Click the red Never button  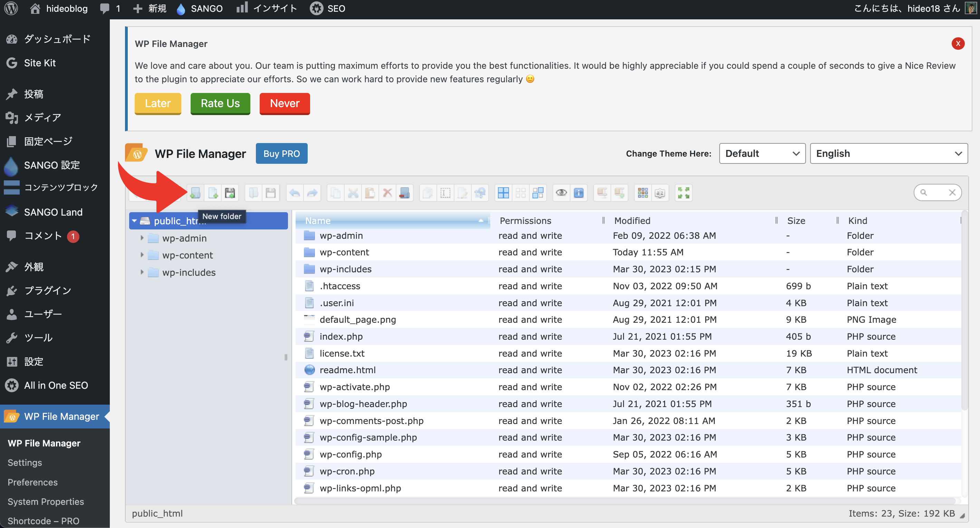(285, 104)
